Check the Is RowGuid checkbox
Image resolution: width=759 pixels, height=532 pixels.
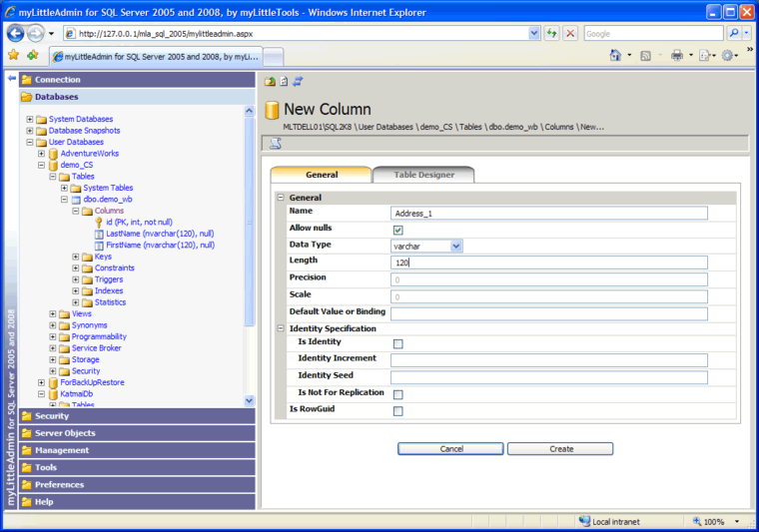coord(397,411)
